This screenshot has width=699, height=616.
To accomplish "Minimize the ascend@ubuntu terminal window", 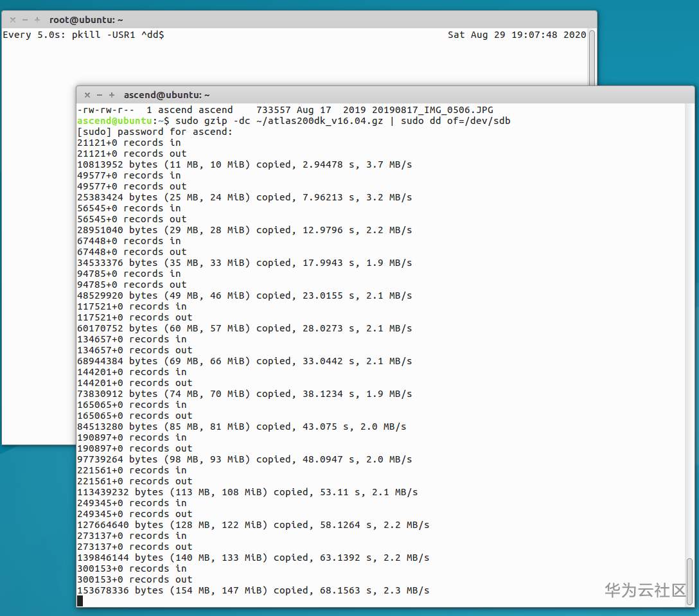I will point(100,95).
